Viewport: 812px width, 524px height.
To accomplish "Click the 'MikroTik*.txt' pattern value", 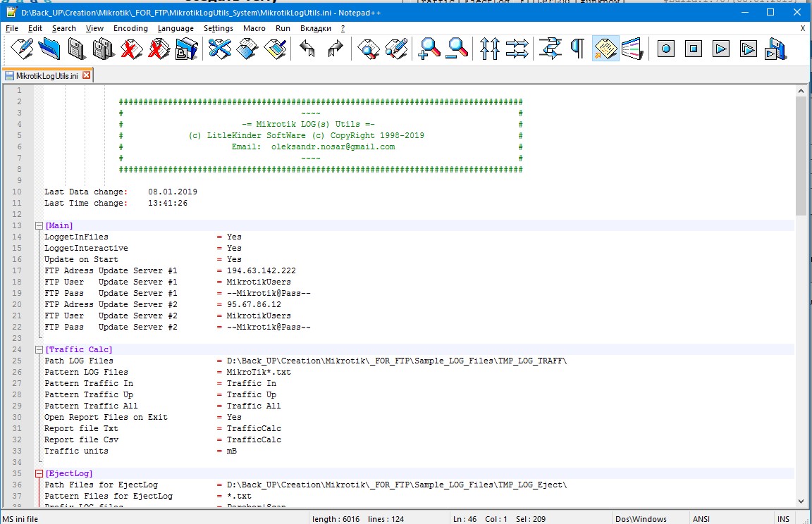I will (259, 372).
